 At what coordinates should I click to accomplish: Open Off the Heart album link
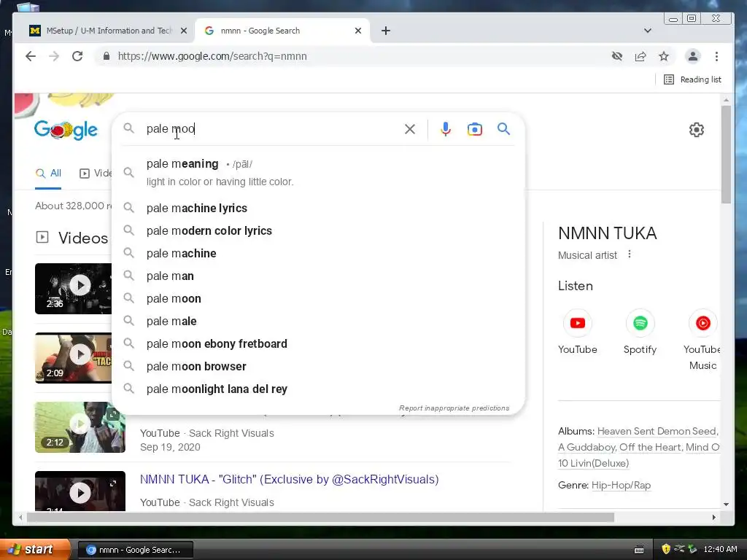650,447
